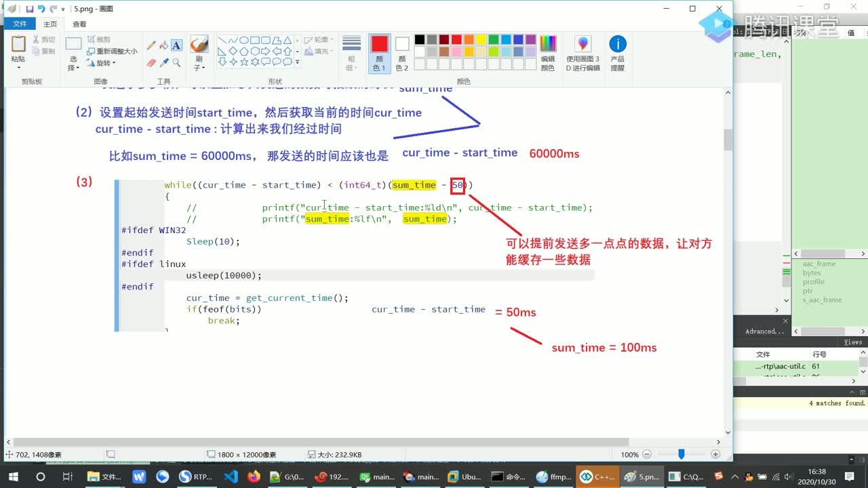Open the File (文件) menu

coord(20,24)
